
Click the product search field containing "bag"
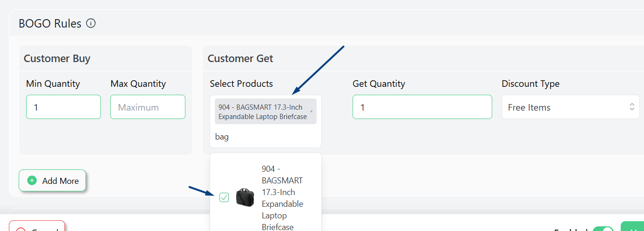pyautogui.click(x=265, y=137)
